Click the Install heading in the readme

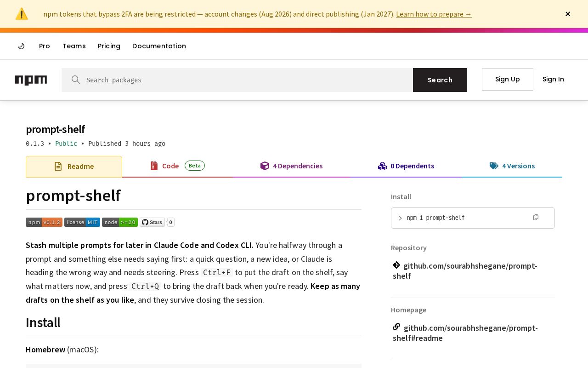(43, 322)
